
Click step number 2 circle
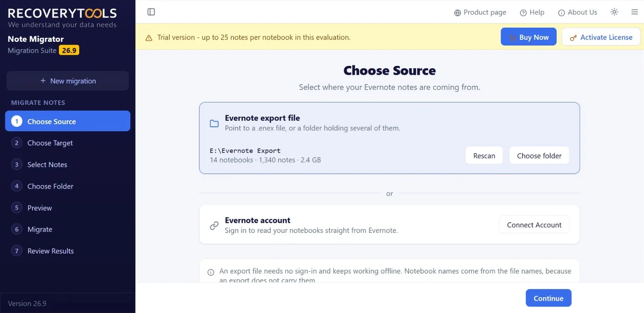coord(17,143)
